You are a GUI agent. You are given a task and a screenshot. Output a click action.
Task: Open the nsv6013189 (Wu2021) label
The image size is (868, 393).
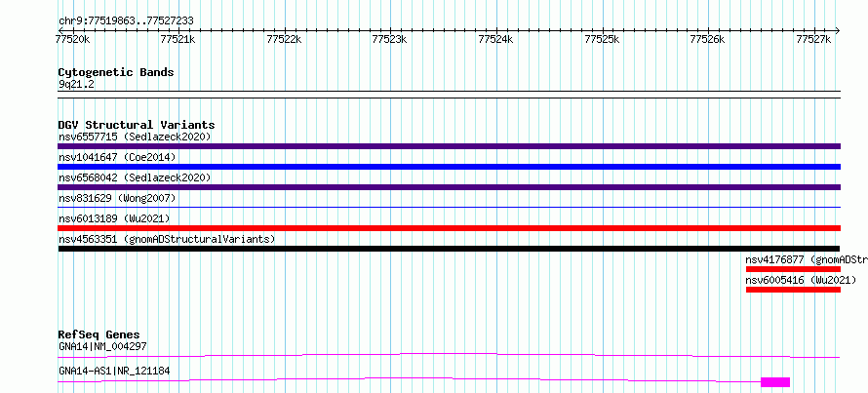[114, 218]
